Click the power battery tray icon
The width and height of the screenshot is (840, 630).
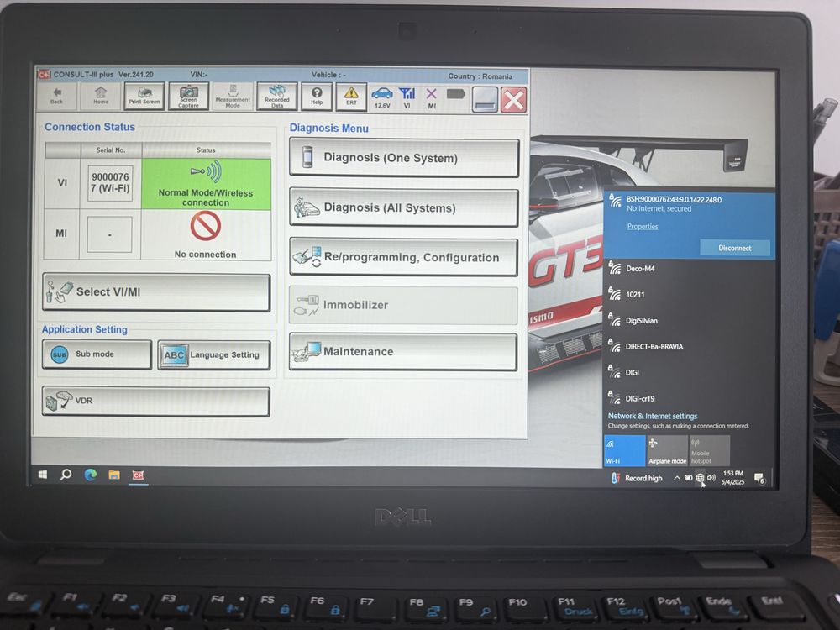click(x=689, y=478)
